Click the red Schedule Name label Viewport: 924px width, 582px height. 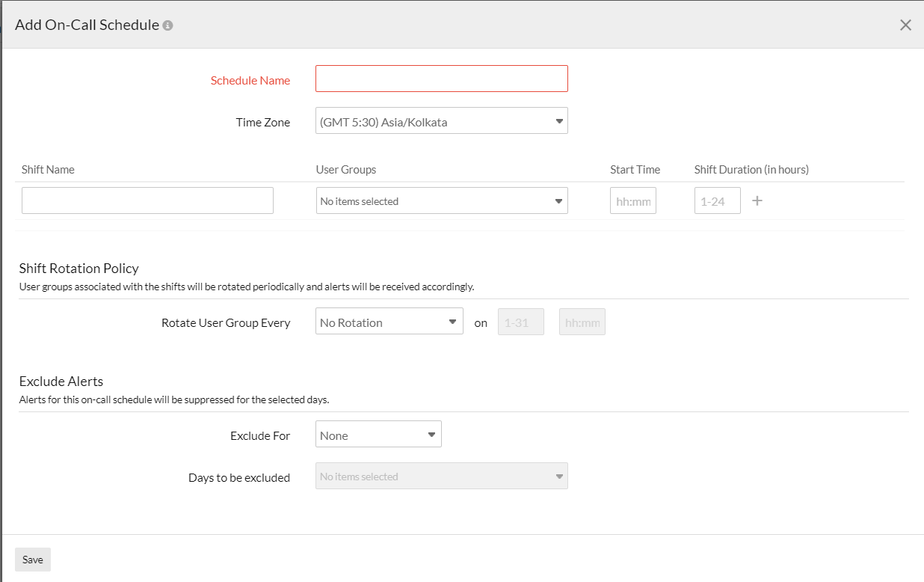click(250, 80)
